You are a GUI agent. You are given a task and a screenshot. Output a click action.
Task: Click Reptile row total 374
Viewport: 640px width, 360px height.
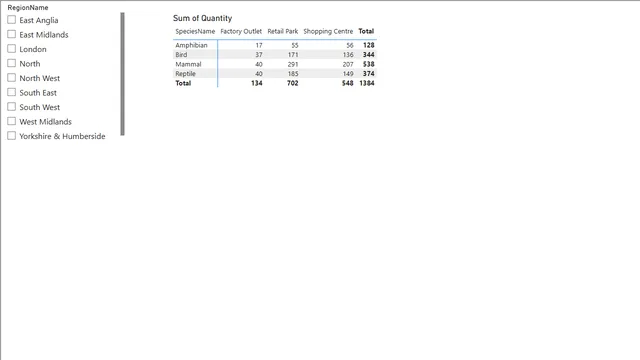coord(369,73)
